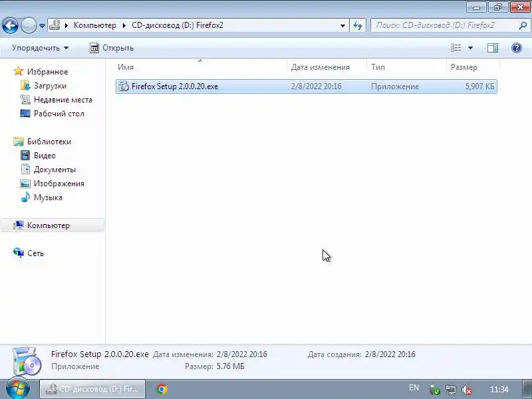Viewport: 532px width, 399px height.
Task: Click the Открыть toolbar button
Action: click(x=112, y=48)
